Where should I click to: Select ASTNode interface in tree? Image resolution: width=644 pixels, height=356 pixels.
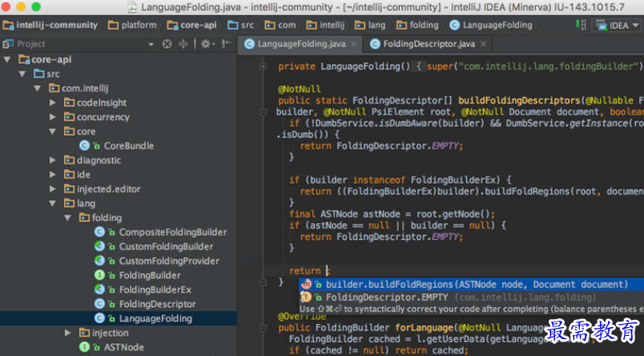click(123, 347)
